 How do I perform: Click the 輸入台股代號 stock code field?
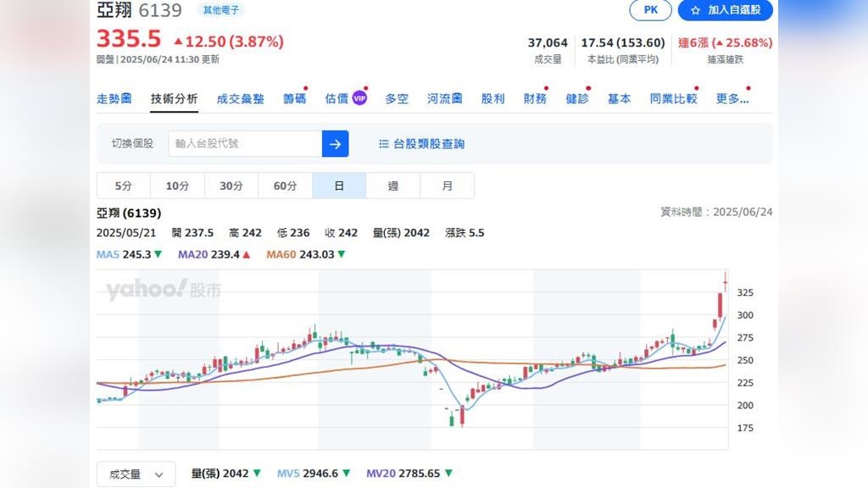(246, 144)
